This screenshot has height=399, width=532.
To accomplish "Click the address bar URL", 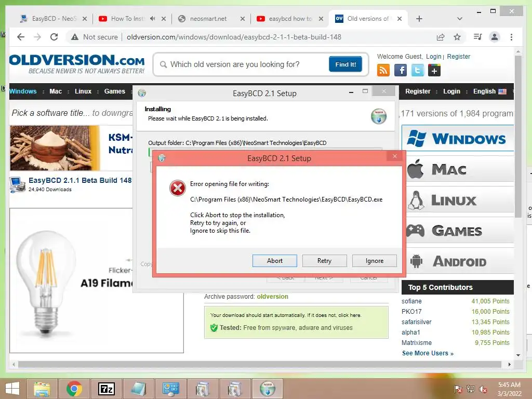I will [x=234, y=37].
